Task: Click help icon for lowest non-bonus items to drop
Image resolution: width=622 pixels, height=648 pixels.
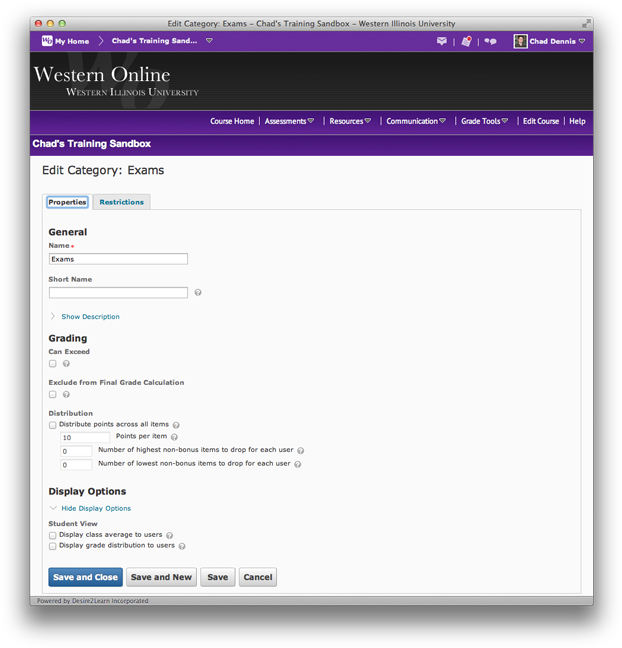Action: pyautogui.click(x=298, y=464)
